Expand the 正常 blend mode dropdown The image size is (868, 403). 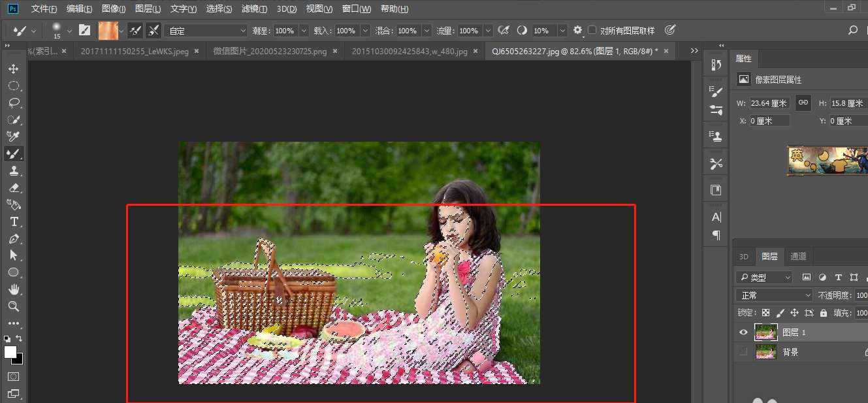774,295
